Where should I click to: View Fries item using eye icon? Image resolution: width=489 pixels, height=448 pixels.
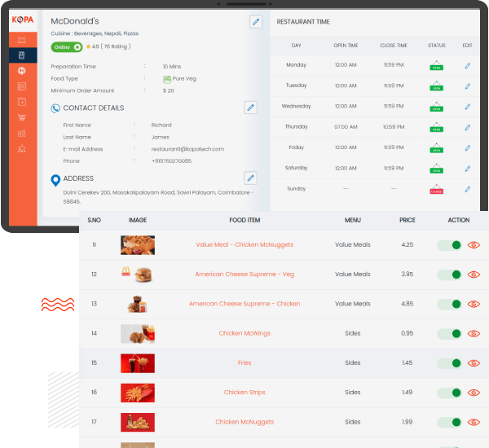click(474, 363)
